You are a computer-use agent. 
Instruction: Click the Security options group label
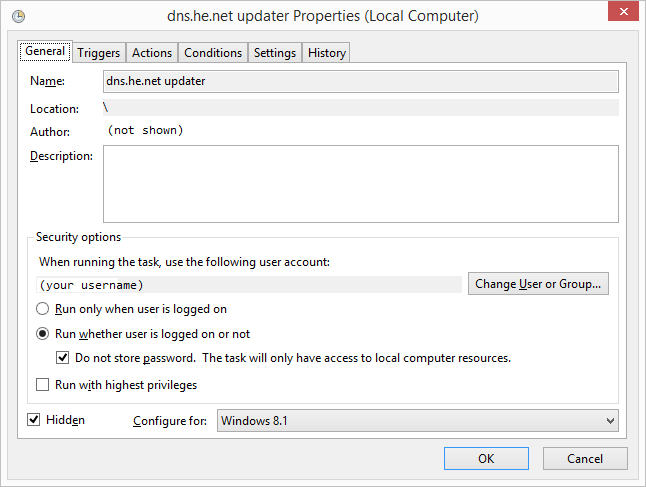coord(78,237)
